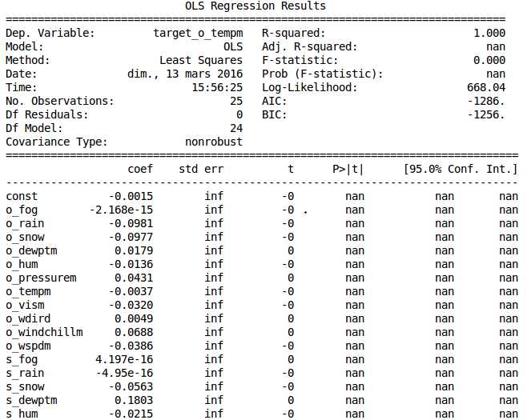
Task: Select the 'o_rain' row label
Action: [25, 223]
